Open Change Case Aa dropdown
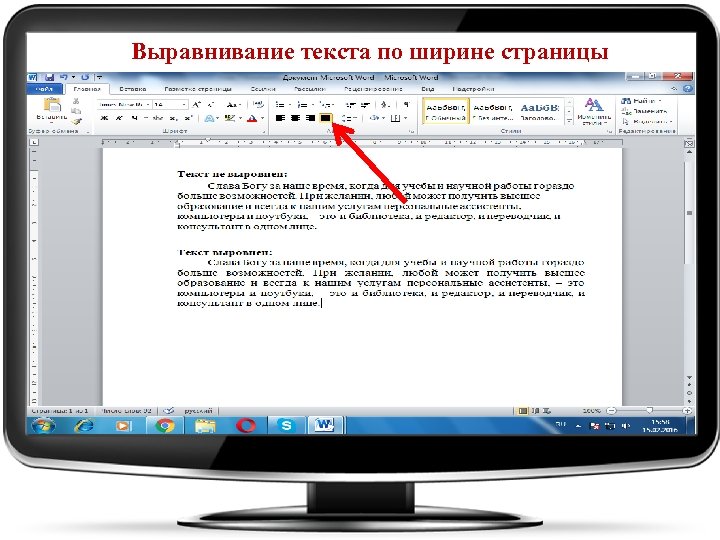The height and width of the screenshot is (540, 720). pos(234,105)
